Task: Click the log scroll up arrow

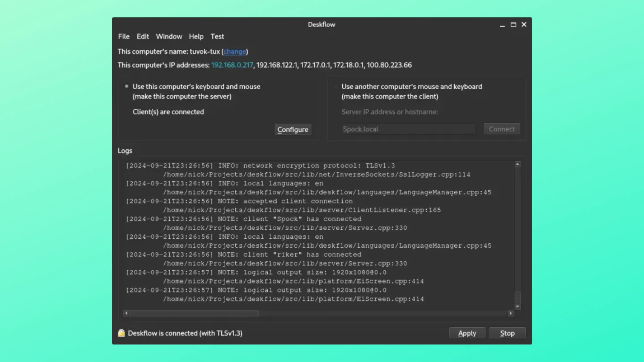Action: [517, 164]
